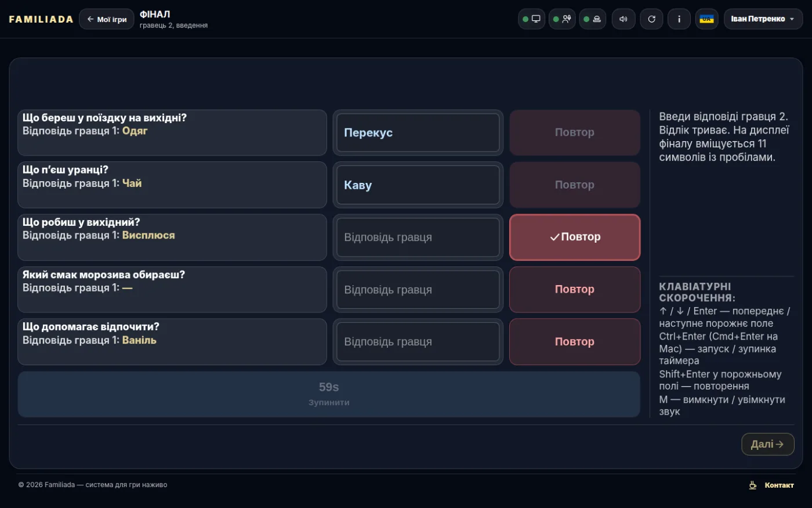Edit the answer field containing Перекус
Viewport: 812px width, 508px height.
point(418,132)
